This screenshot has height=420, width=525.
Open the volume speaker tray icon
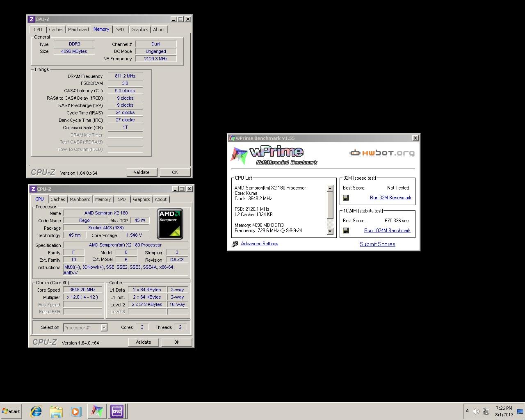point(476,411)
